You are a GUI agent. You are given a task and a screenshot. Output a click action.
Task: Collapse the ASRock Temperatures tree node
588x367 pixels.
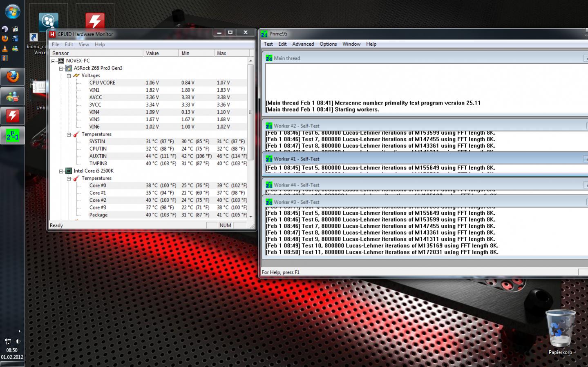(x=69, y=134)
